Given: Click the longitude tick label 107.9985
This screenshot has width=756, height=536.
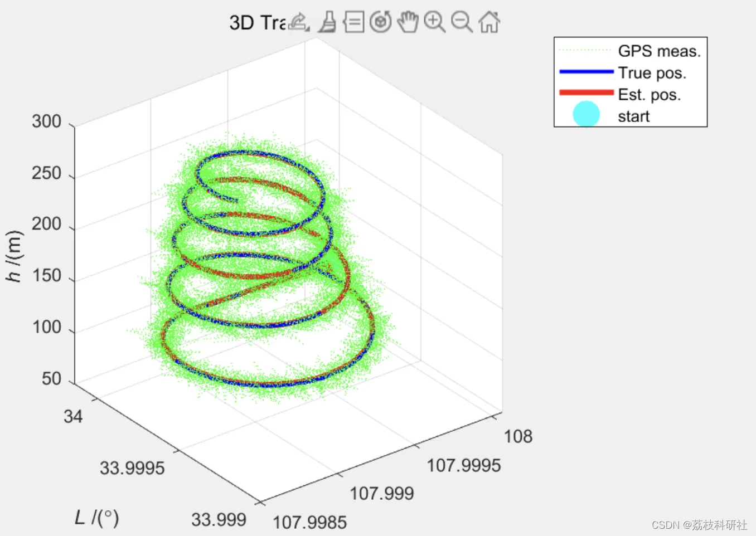Looking at the screenshot, I should point(309,523).
